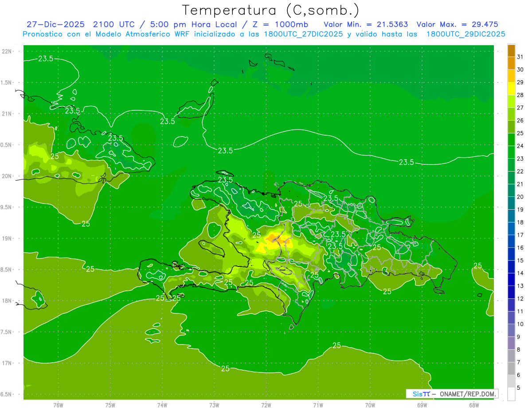Viewport: 532px width, 411px height.
Task: Click the 71W longitude axis label
Action: pos(318,405)
